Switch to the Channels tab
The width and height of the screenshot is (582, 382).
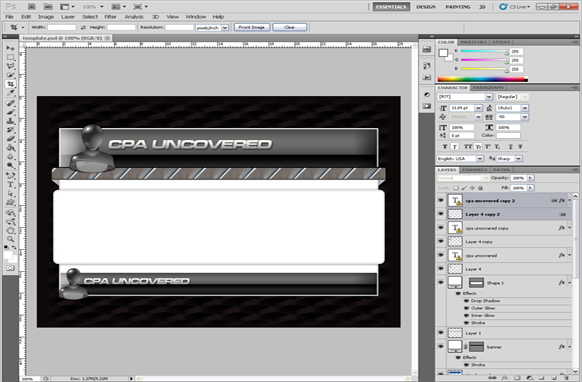click(x=475, y=170)
